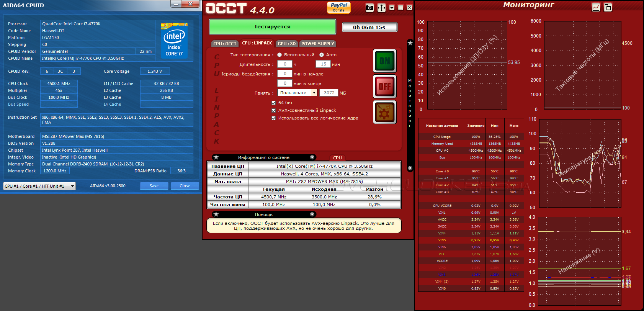Switch to the POWER SUPPLY tab

click(x=318, y=44)
